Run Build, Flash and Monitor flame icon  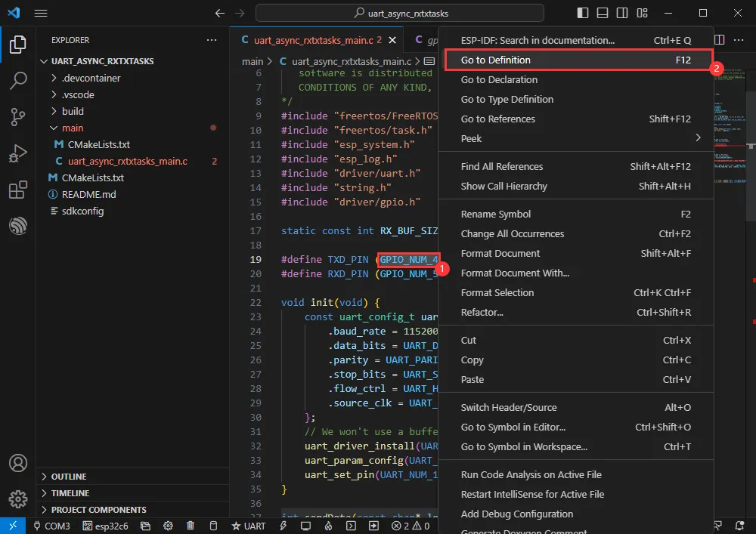(x=327, y=526)
